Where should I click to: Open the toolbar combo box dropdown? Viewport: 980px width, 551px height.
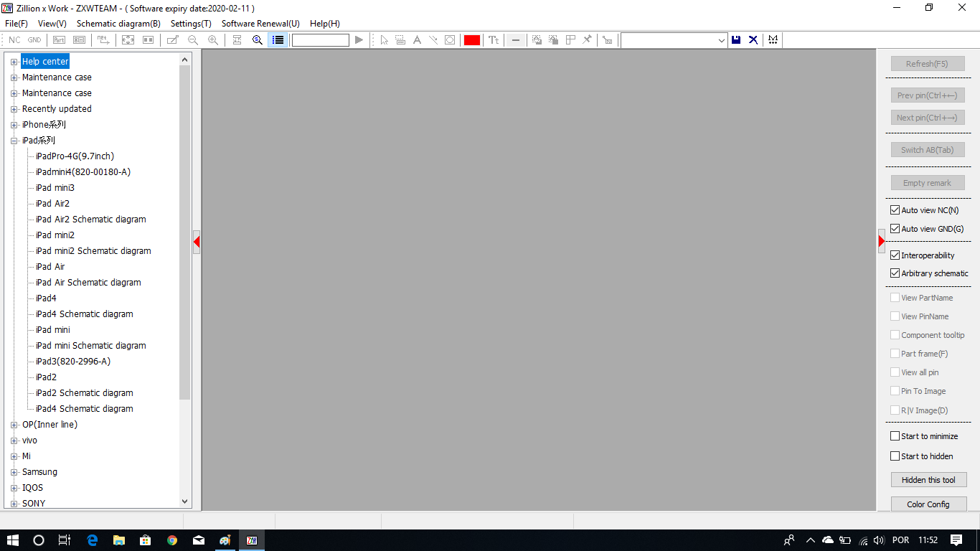pos(722,41)
